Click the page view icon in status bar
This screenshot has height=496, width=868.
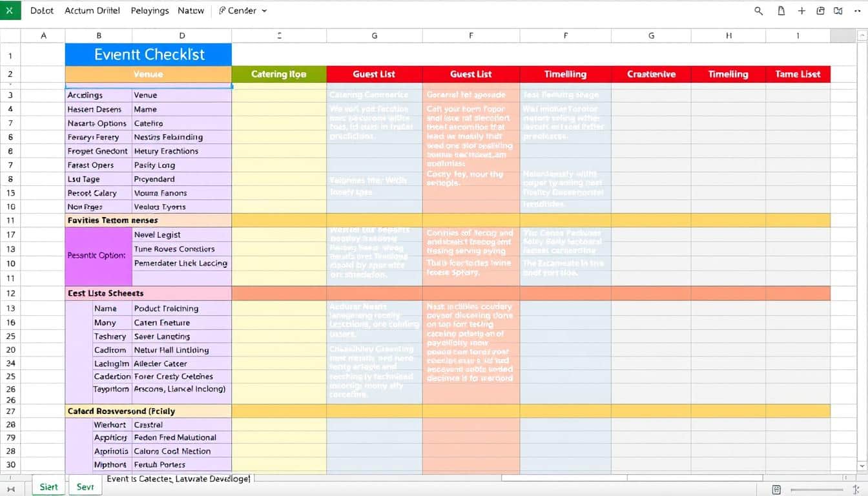(777, 490)
